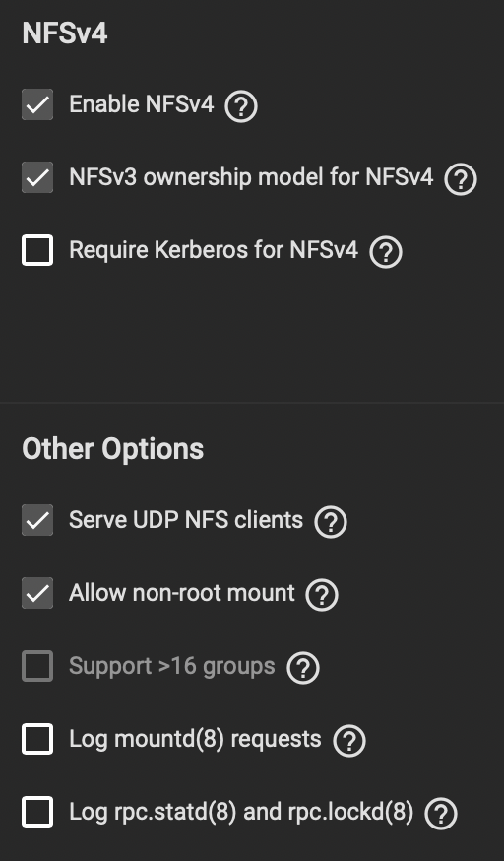Show help for NFSv3 ownership model
This screenshot has height=861, width=504.
pyautogui.click(x=460, y=179)
